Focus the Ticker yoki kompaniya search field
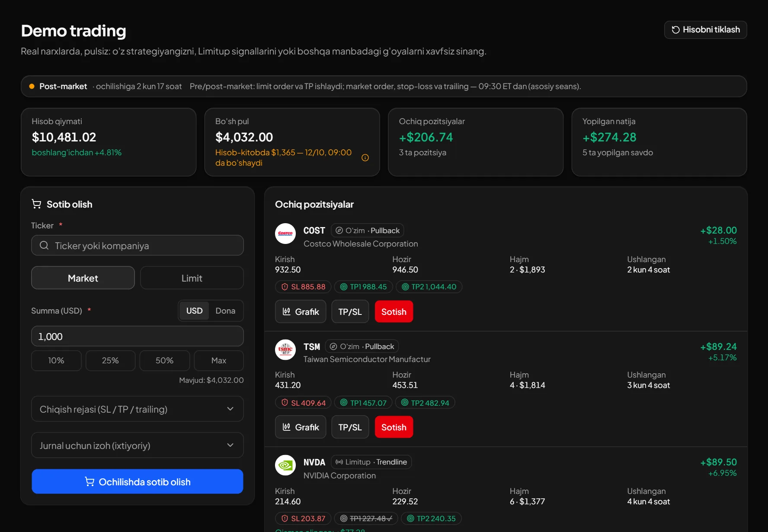The height and width of the screenshot is (532, 768). tap(138, 246)
